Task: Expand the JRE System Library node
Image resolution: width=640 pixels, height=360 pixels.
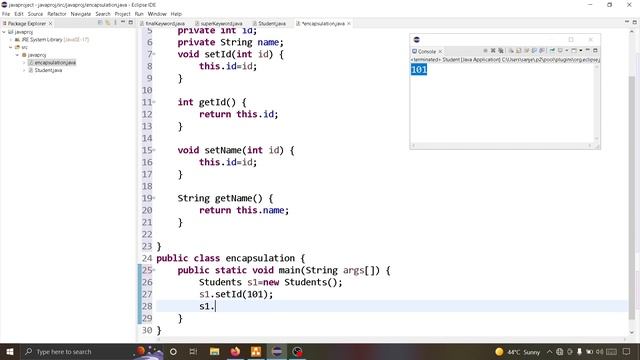Action: coord(11,40)
